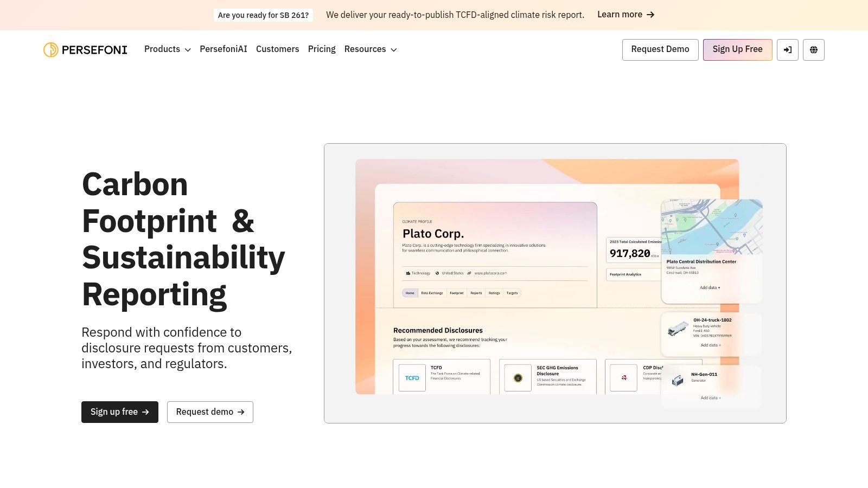Open the globe language selector
Screen dimensions: 868x488
click(x=814, y=50)
